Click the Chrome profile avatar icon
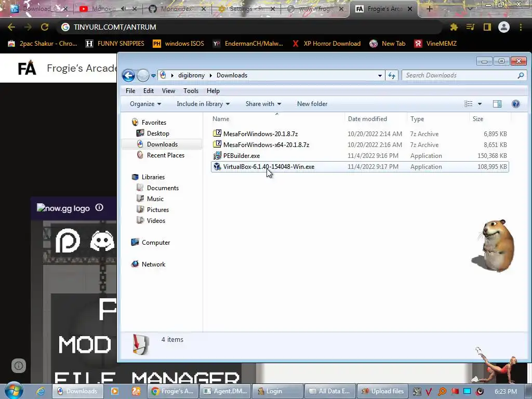 [x=504, y=27]
